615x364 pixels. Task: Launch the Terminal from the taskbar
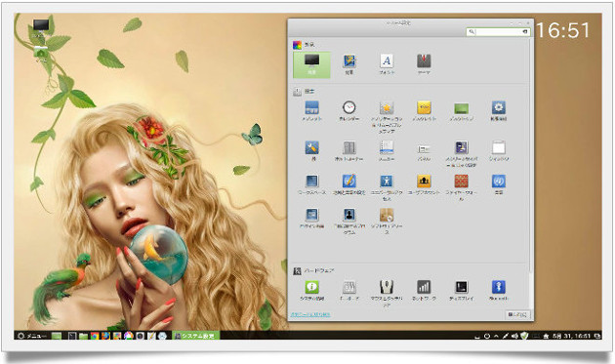(72, 336)
